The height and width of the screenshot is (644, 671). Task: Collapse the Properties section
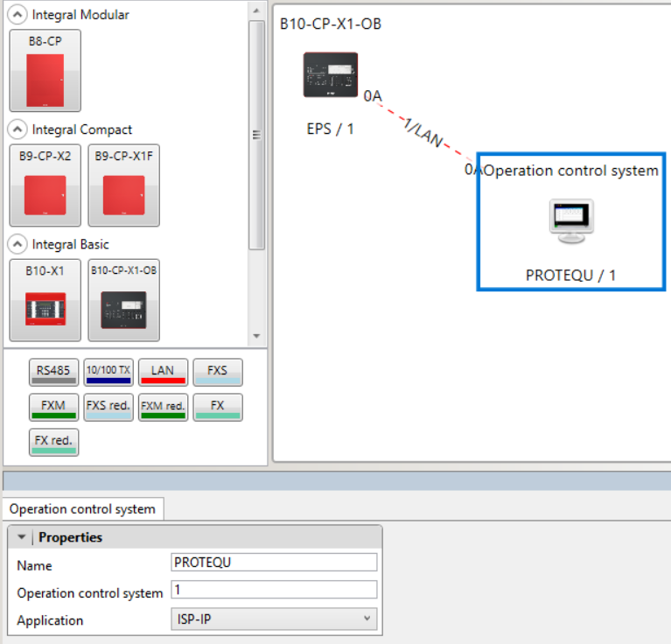pos(21,537)
